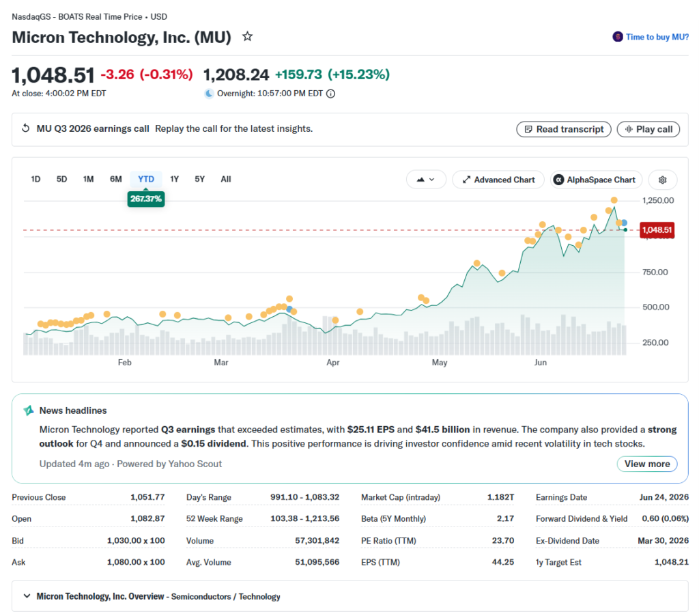
Task: Switch chart range to 1M
Action: [x=88, y=180]
